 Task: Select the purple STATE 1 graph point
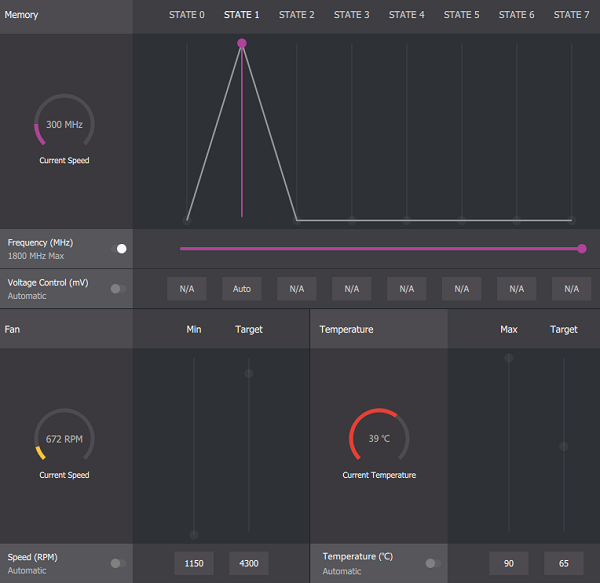pyautogui.click(x=242, y=43)
